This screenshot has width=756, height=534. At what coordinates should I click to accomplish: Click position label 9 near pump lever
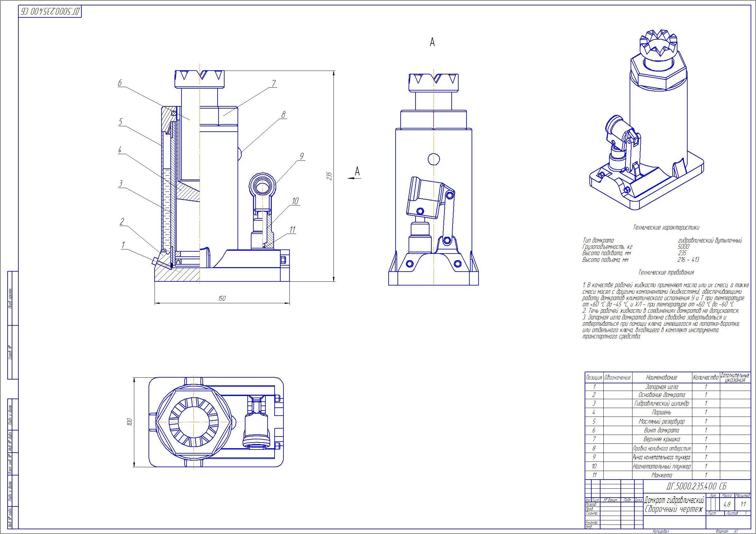(x=301, y=156)
